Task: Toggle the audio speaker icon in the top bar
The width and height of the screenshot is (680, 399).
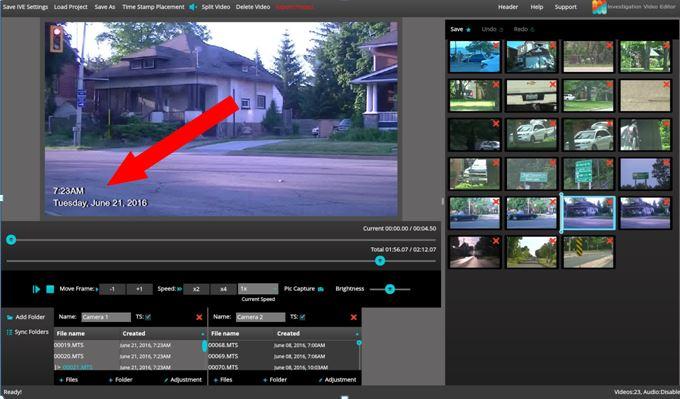Action: (x=193, y=7)
